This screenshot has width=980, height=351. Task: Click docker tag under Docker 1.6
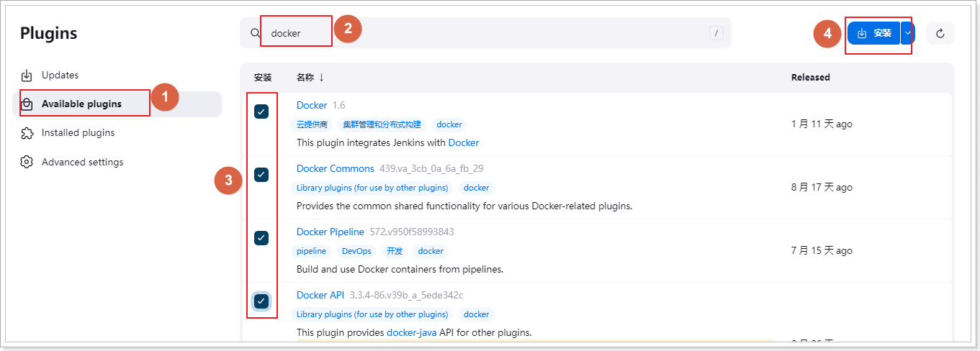click(x=449, y=124)
